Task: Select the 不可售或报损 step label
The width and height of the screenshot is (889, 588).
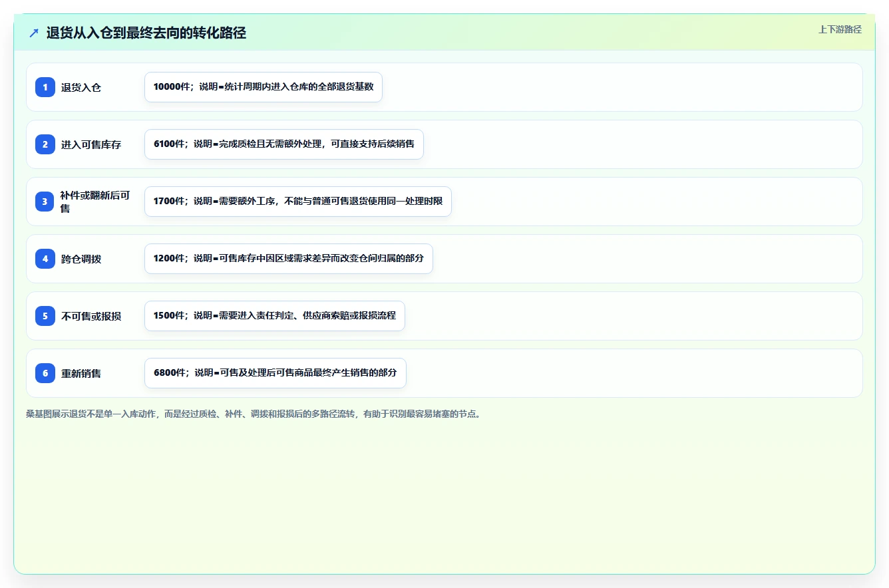Action: coord(91,316)
